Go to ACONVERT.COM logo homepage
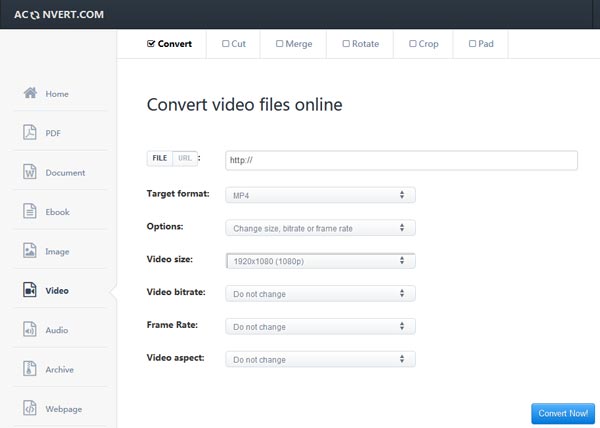 (59, 15)
